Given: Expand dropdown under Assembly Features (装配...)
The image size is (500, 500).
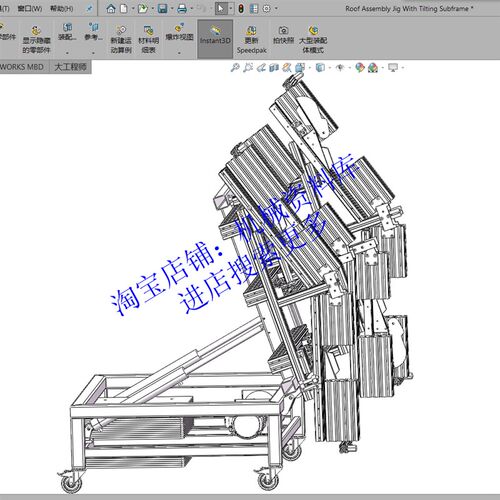Looking at the screenshot, I should click(x=67, y=53).
